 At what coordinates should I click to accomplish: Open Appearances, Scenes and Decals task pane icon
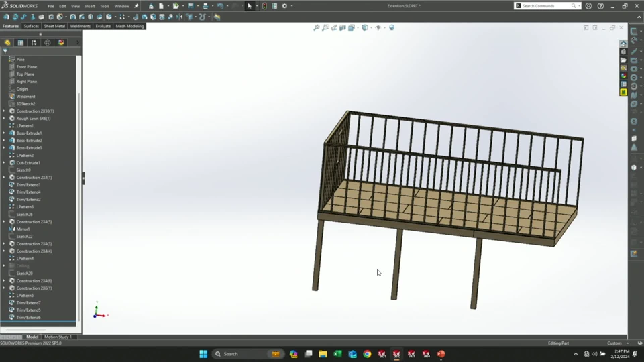pyautogui.click(x=623, y=76)
